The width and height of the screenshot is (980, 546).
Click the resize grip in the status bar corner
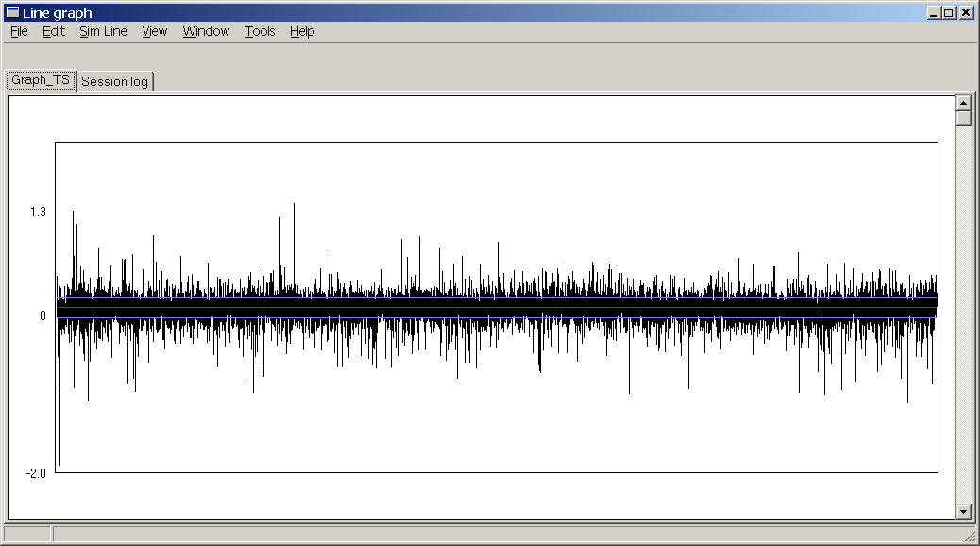click(x=970, y=536)
